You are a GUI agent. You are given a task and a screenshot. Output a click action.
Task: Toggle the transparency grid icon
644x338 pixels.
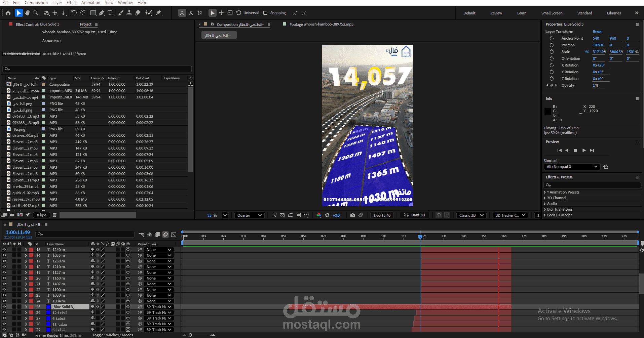tap(282, 215)
